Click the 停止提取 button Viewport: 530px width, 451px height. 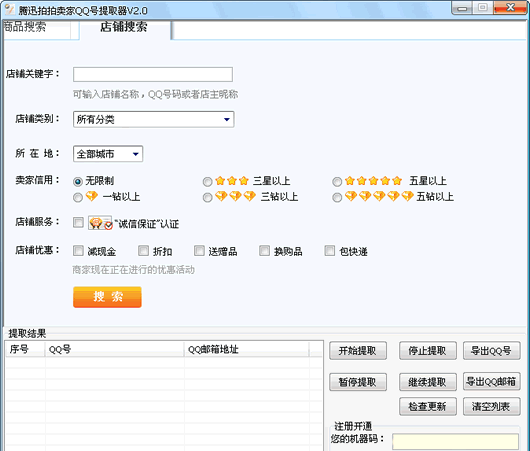coord(428,351)
